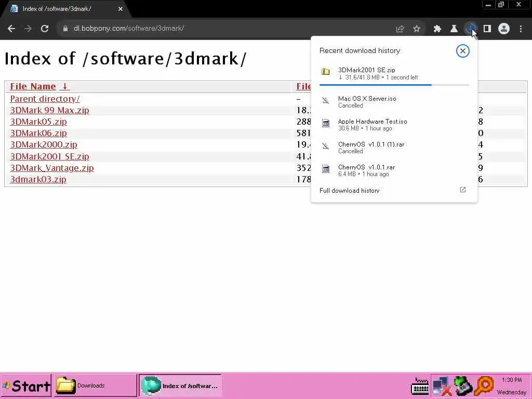This screenshot has width=532, height=399.
Task: Click the CherryOS v1.0.1.rar file icon
Action: 326,169
